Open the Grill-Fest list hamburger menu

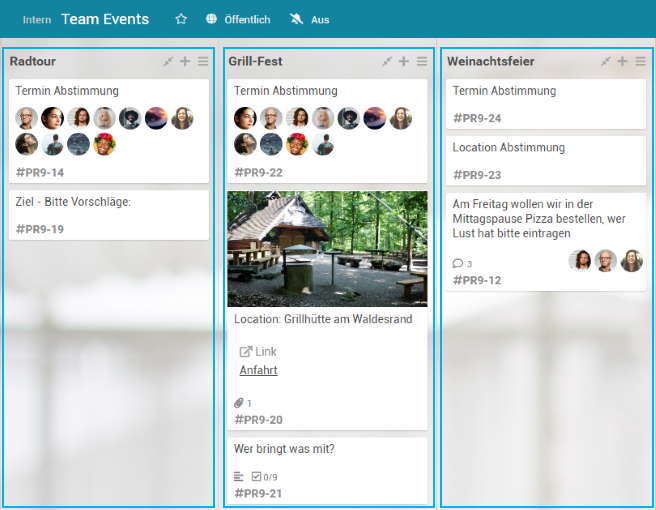[422, 62]
